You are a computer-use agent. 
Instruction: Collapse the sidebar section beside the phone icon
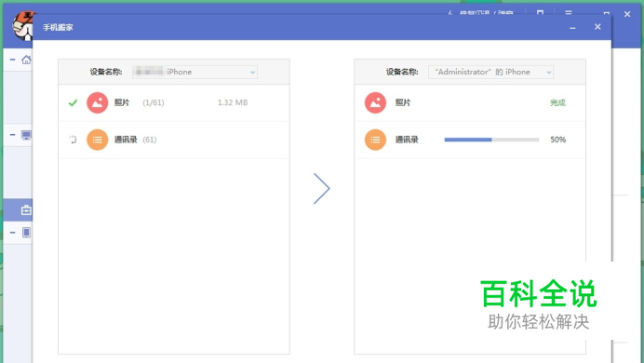point(13,233)
